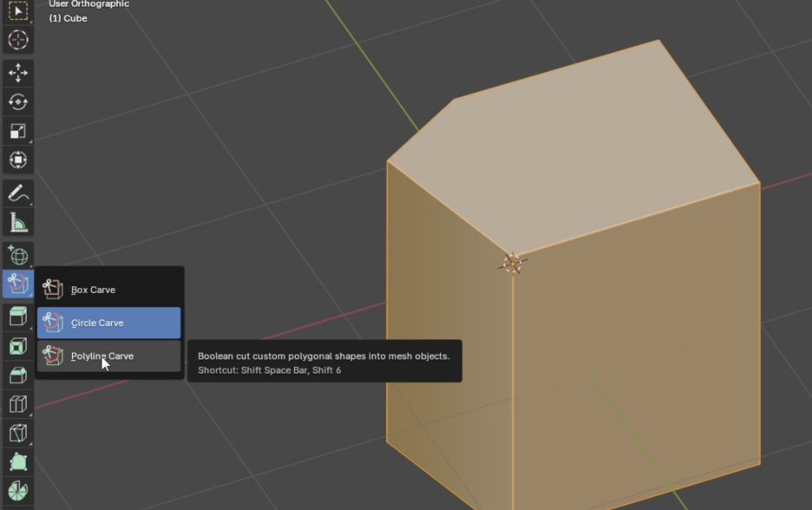Choose the Bevel tool
812x510 pixels.
click(18, 375)
